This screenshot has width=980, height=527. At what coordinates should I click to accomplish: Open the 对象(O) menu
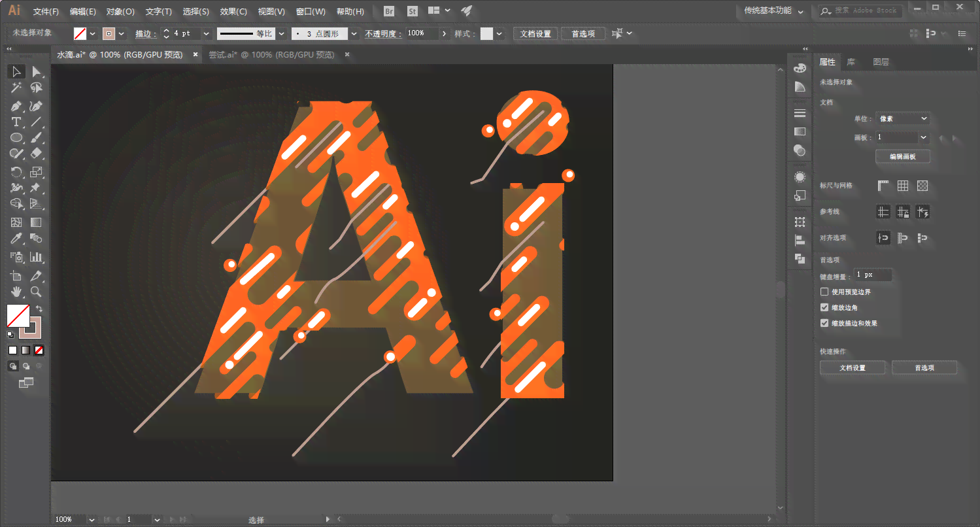pyautogui.click(x=120, y=12)
